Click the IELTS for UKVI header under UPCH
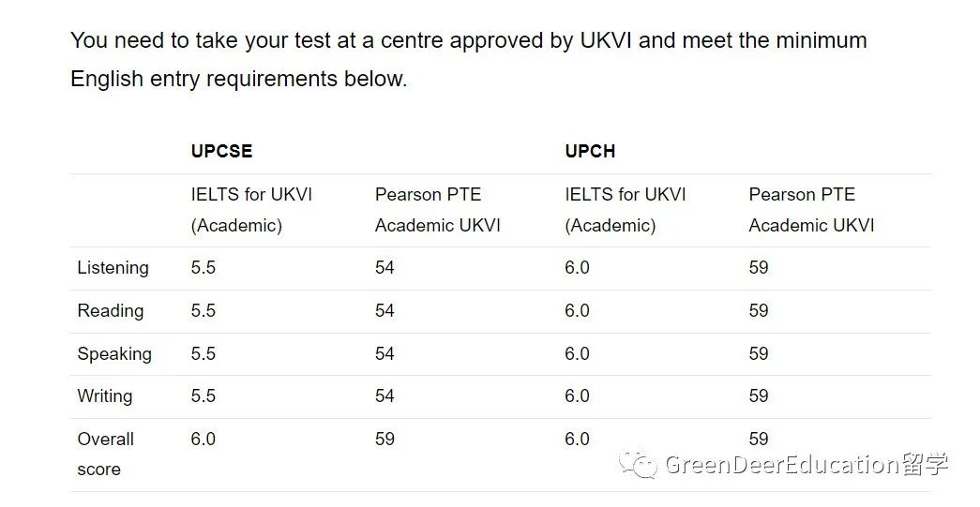This screenshot has width=980, height=507. (626, 210)
